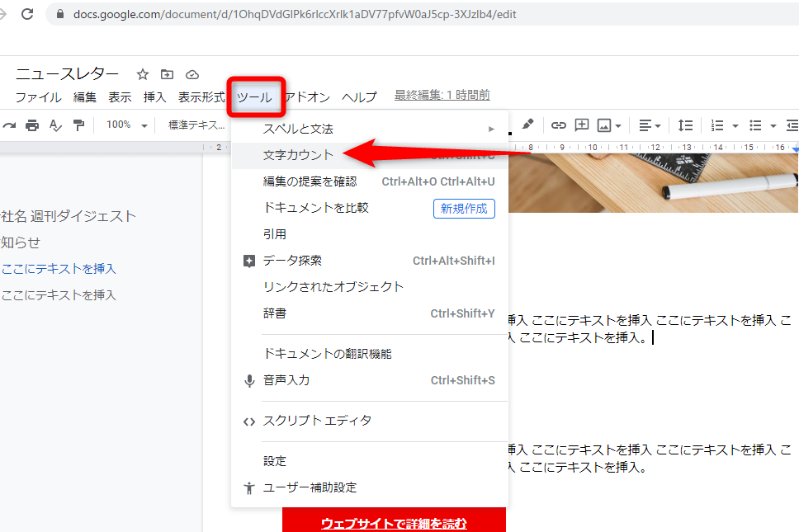Choose ドキュメントの翻訳機能 menu item

click(370, 354)
